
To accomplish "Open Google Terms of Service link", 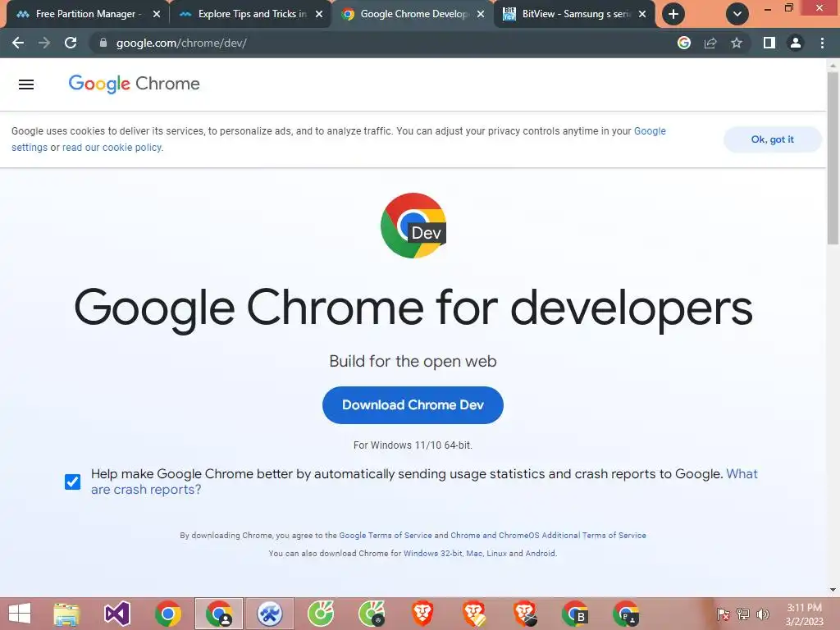I will (x=386, y=535).
